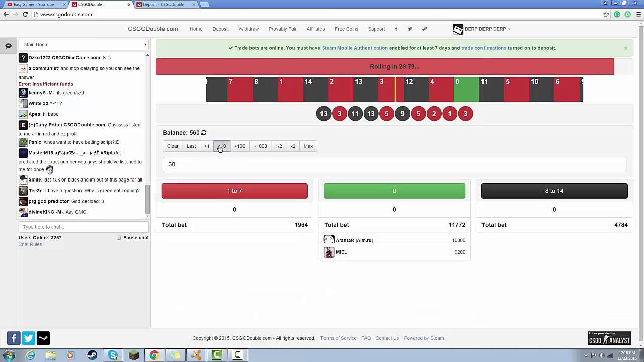This screenshot has width=644, height=362.
Task: Open the Terms of Service link
Action: point(338,338)
